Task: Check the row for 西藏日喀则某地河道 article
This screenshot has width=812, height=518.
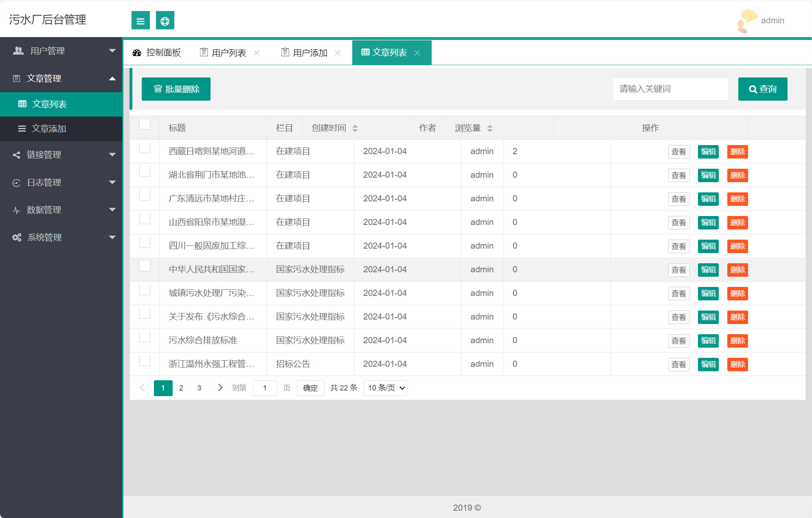Action: pos(145,148)
